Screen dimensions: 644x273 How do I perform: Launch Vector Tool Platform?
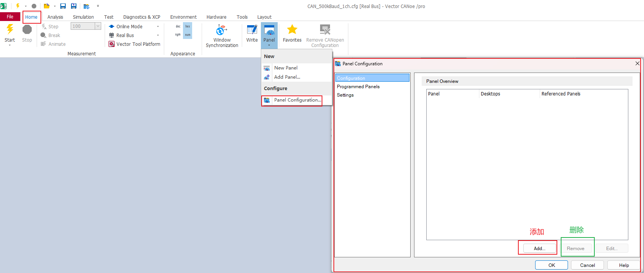pyautogui.click(x=134, y=44)
